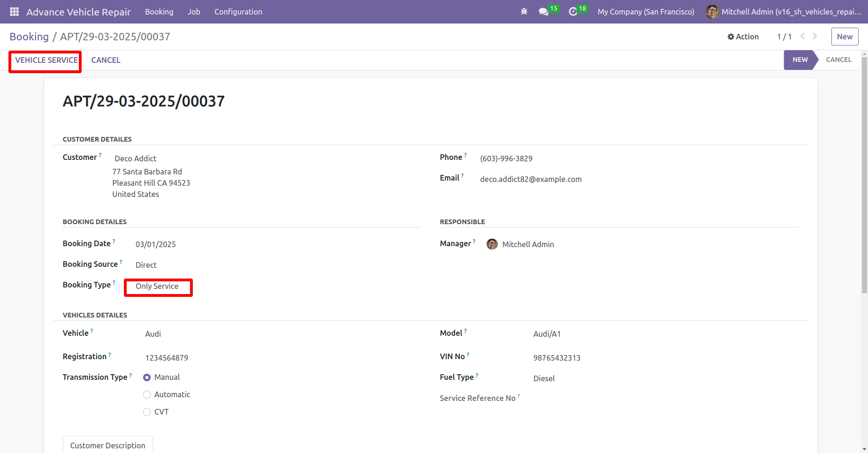Select Automatic transmission type
Viewport: 868px width, 453px height.
tap(147, 394)
